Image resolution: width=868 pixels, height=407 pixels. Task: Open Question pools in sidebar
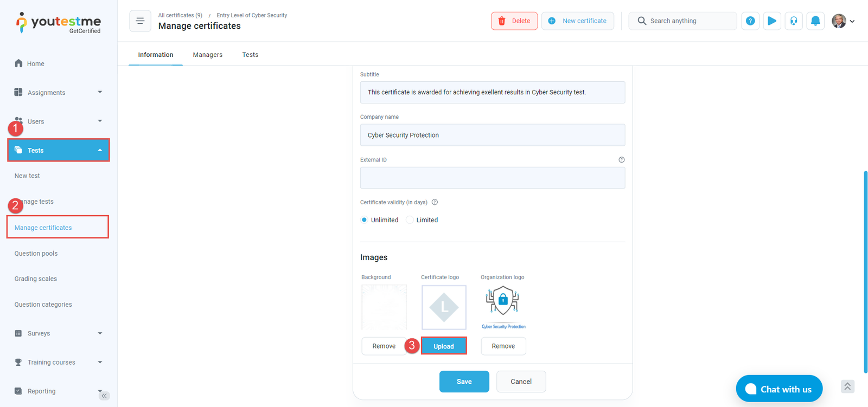(36, 253)
